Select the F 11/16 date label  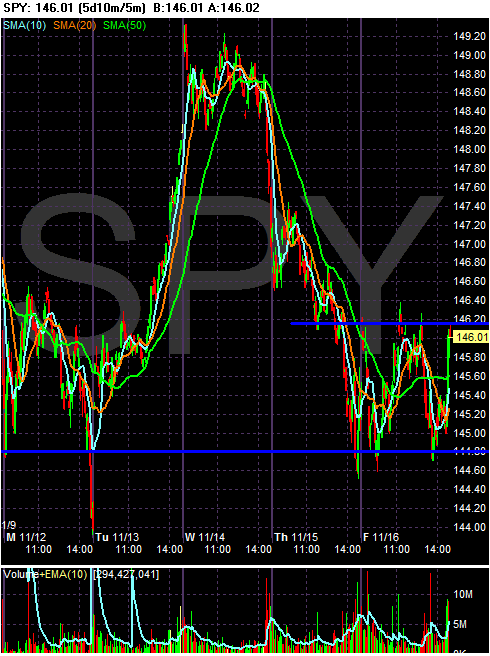click(382, 537)
